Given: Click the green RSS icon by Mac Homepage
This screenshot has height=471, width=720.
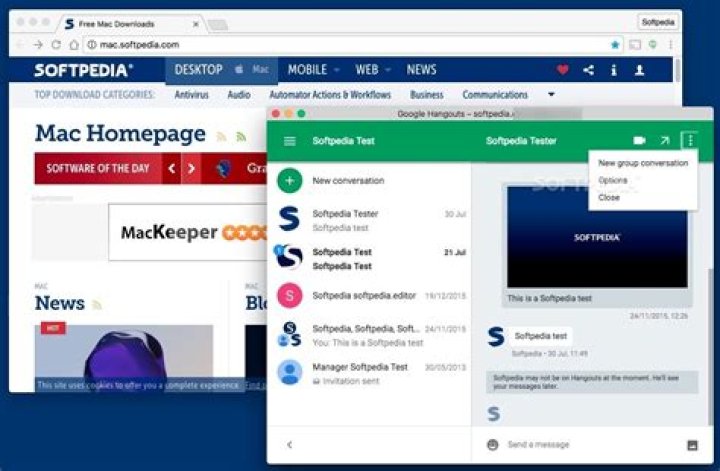Looking at the screenshot, I should pyautogui.click(x=241, y=136).
